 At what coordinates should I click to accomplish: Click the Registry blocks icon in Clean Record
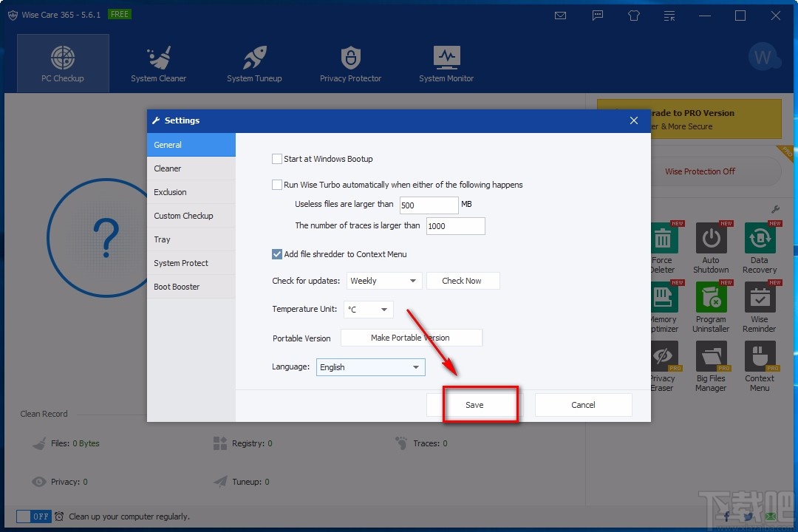pyautogui.click(x=220, y=443)
